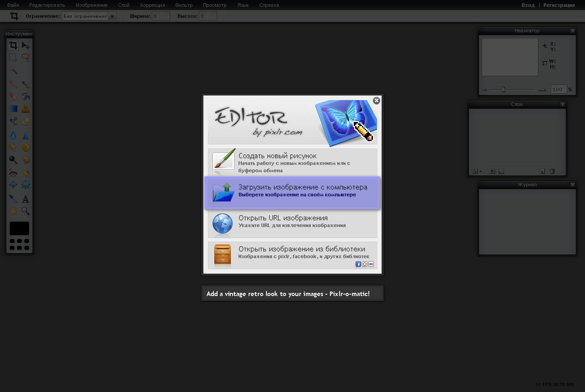Open the Фильтр menu
The width and height of the screenshot is (585, 392).
pos(184,5)
